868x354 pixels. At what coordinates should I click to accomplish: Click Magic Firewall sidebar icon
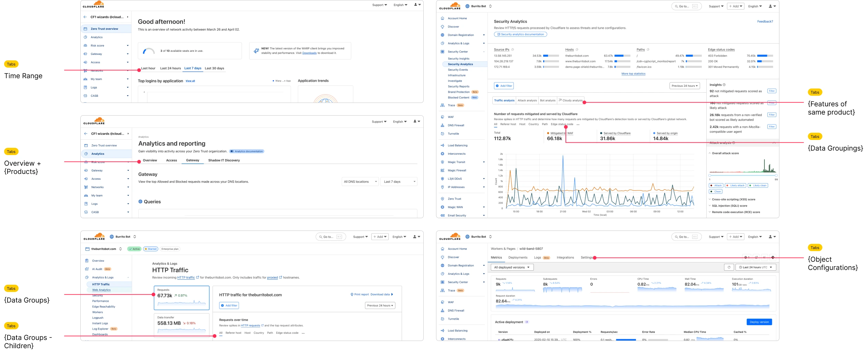[442, 170]
